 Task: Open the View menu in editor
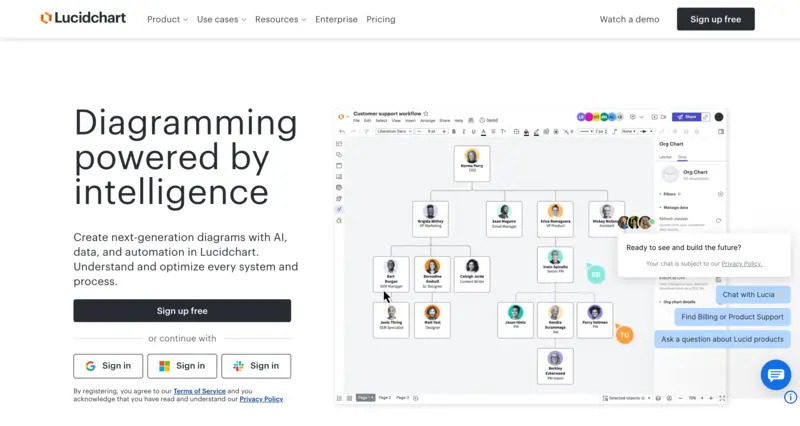[396, 120]
